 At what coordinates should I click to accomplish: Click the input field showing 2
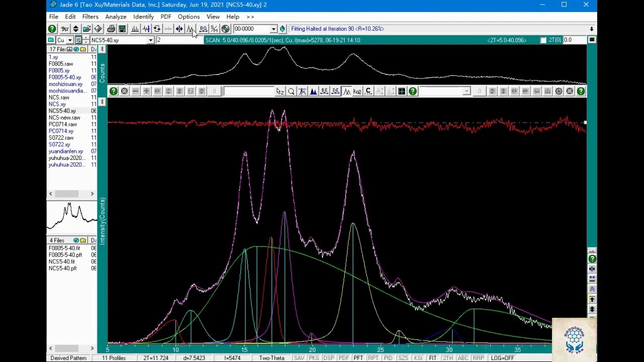tap(180, 40)
